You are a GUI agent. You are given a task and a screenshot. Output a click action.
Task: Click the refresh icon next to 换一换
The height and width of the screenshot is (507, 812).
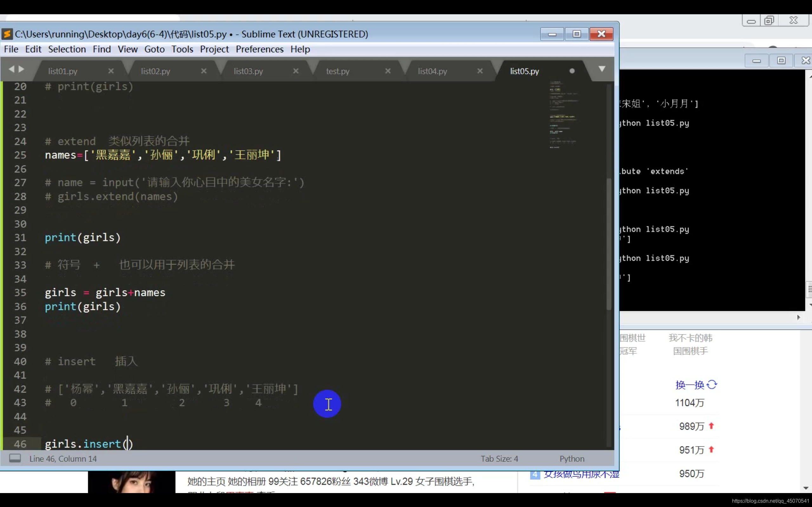[x=712, y=385]
